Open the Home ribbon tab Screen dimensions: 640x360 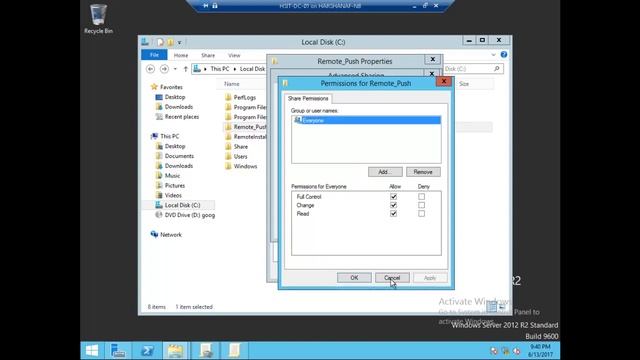click(x=181, y=55)
